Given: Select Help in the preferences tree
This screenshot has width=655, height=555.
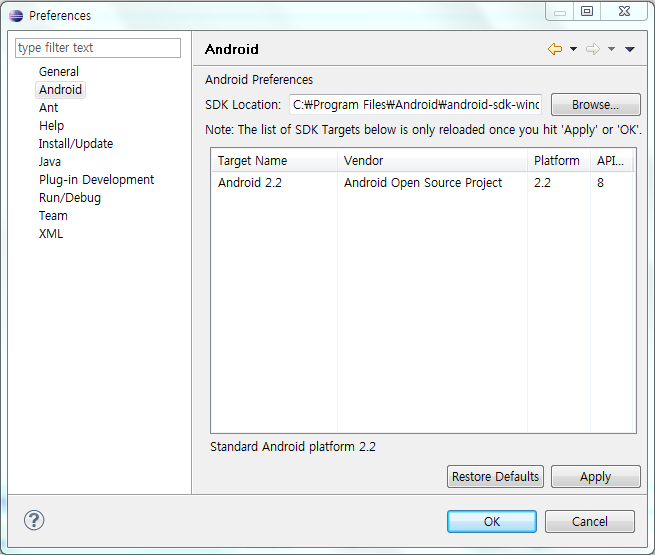Looking at the screenshot, I should pos(51,126).
